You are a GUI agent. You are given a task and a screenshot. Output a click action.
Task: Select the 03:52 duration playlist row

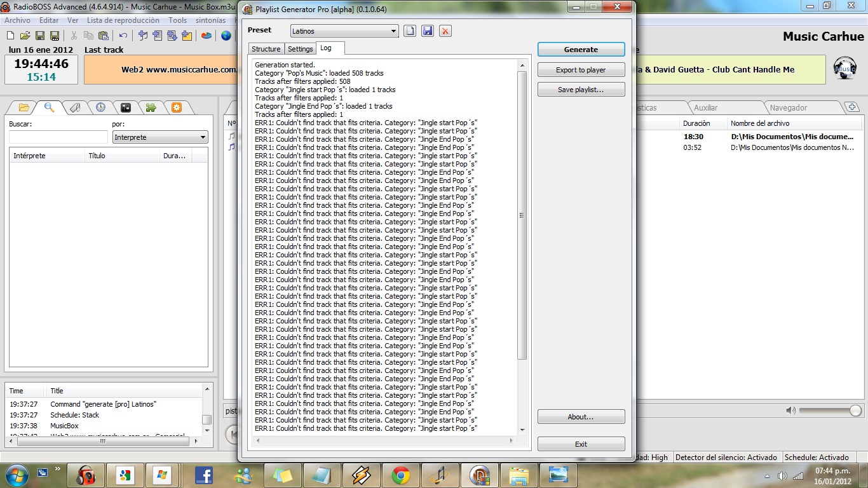750,147
